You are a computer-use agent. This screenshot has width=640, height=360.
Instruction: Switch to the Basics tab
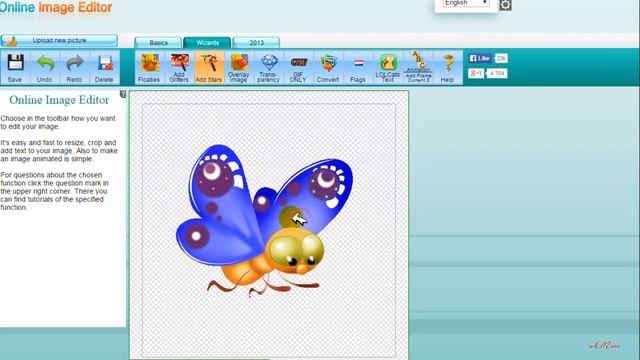coord(158,43)
